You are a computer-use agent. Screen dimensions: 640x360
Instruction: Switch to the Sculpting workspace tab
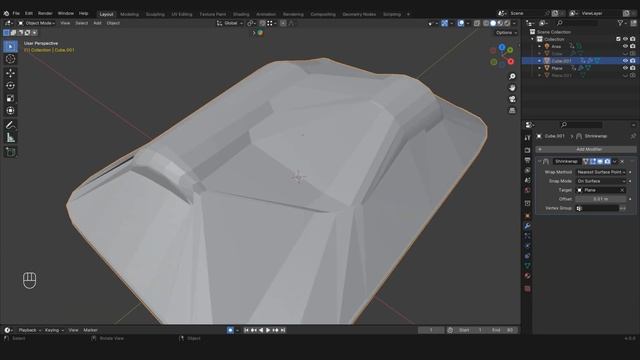coord(155,14)
